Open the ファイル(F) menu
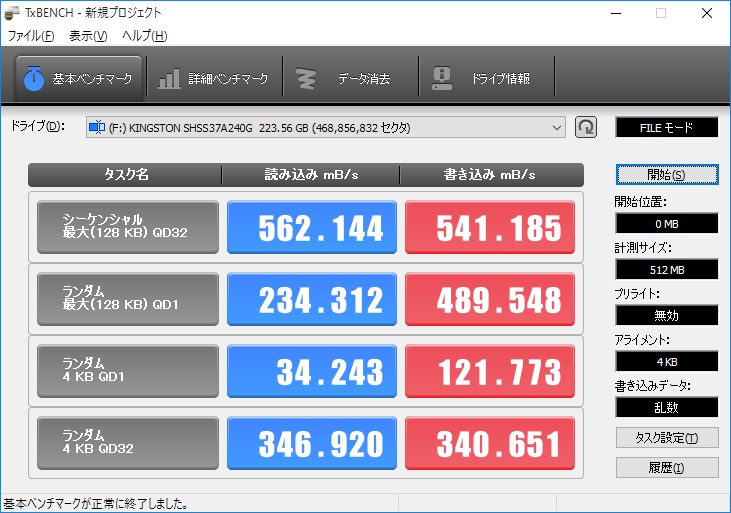Viewport: 731px width, 513px height. coord(31,36)
